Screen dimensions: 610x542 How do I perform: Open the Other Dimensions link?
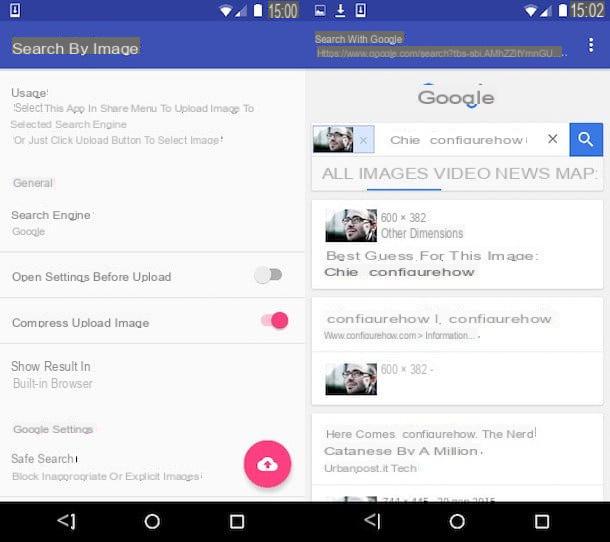[x=422, y=233]
